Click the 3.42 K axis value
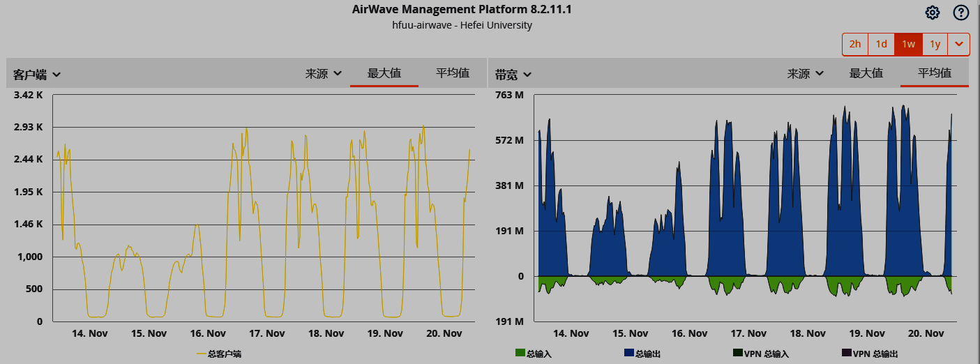The height and width of the screenshot is (364, 980). [29, 95]
